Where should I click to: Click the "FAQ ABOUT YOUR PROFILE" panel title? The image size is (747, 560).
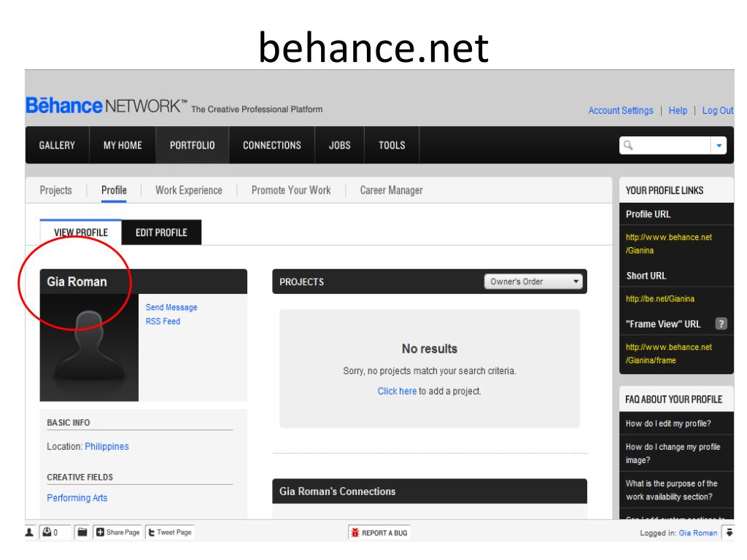673,400
